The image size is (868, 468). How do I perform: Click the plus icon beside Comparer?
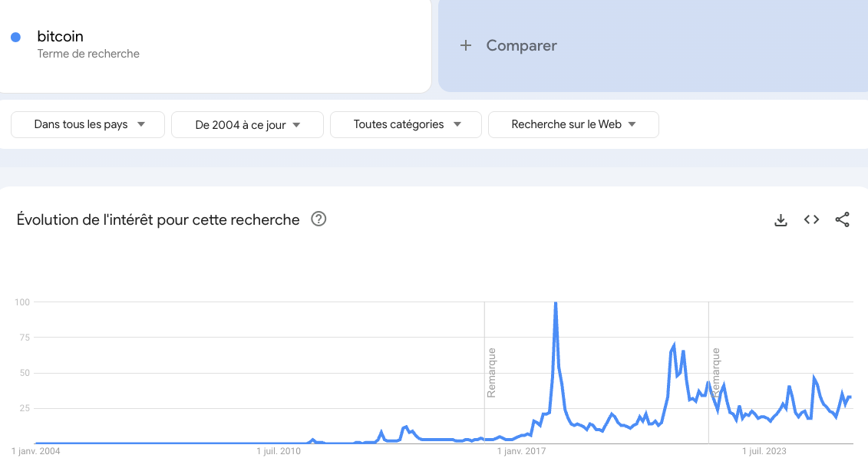click(x=465, y=46)
